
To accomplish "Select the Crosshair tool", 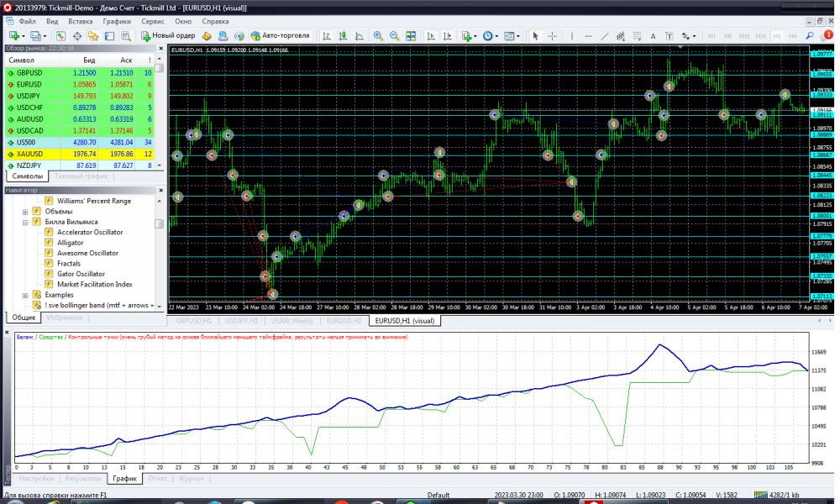I will (x=553, y=36).
